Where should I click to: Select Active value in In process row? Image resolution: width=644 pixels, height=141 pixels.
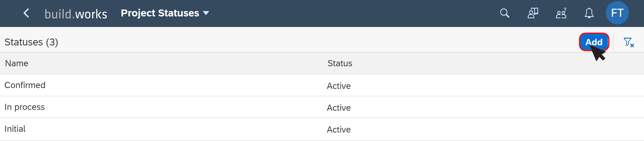click(339, 108)
